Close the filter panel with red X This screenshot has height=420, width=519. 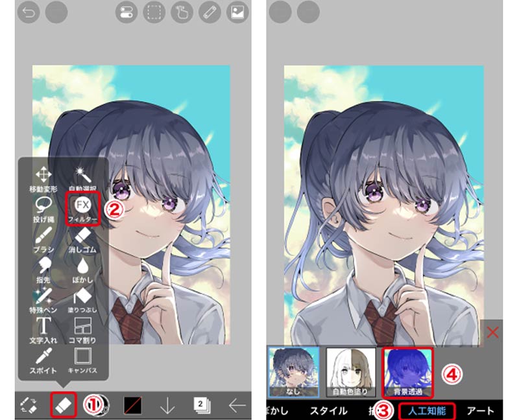[x=492, y=332]
